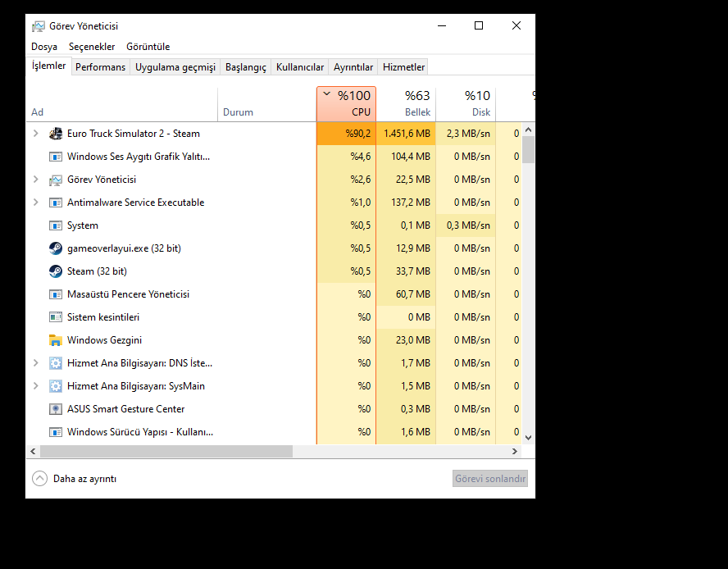Select the Steam (32 bit) process name
The height and width of the screenshot is (569, 728).
point(97,271)
